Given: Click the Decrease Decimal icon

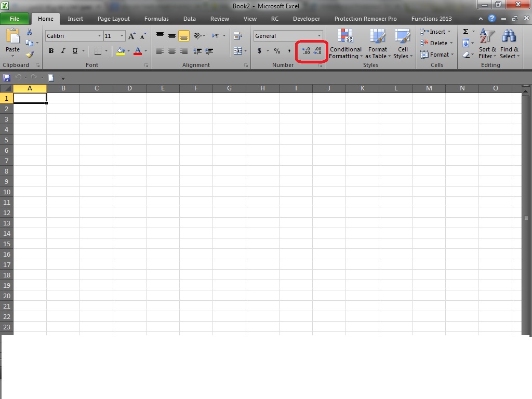Looking at the screenshot, I should [x=317, y=51].
